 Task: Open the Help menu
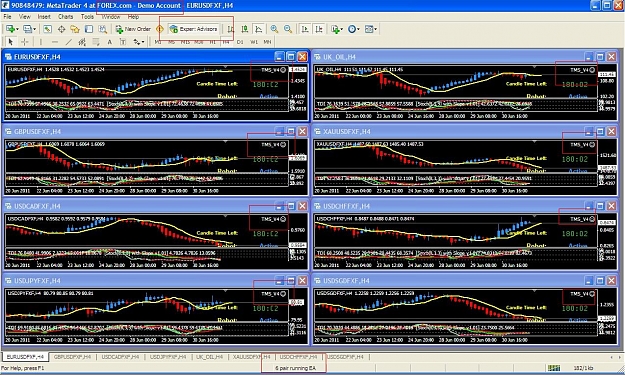[133, 17]
